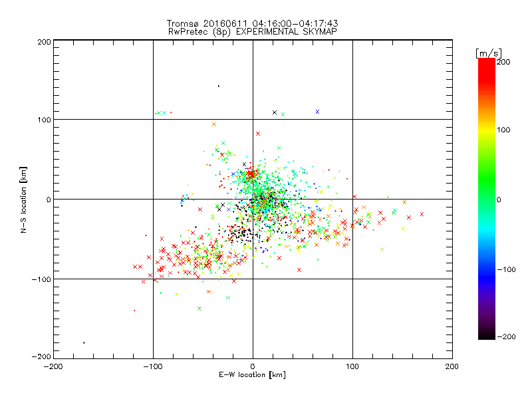Screen dimensions: 532x399
Task: Select the black X marker above the 100 km line
Action: tap(275, 112)
